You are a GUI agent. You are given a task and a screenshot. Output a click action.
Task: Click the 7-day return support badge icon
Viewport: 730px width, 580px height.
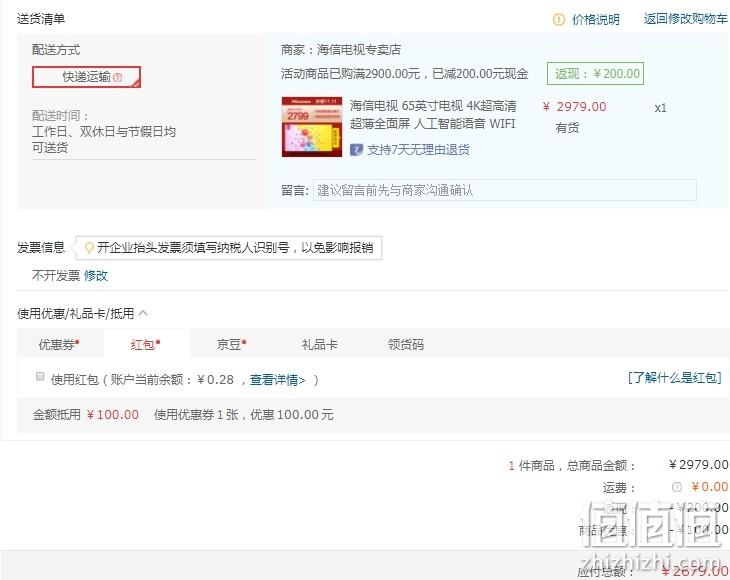click(x=356, y=150)
